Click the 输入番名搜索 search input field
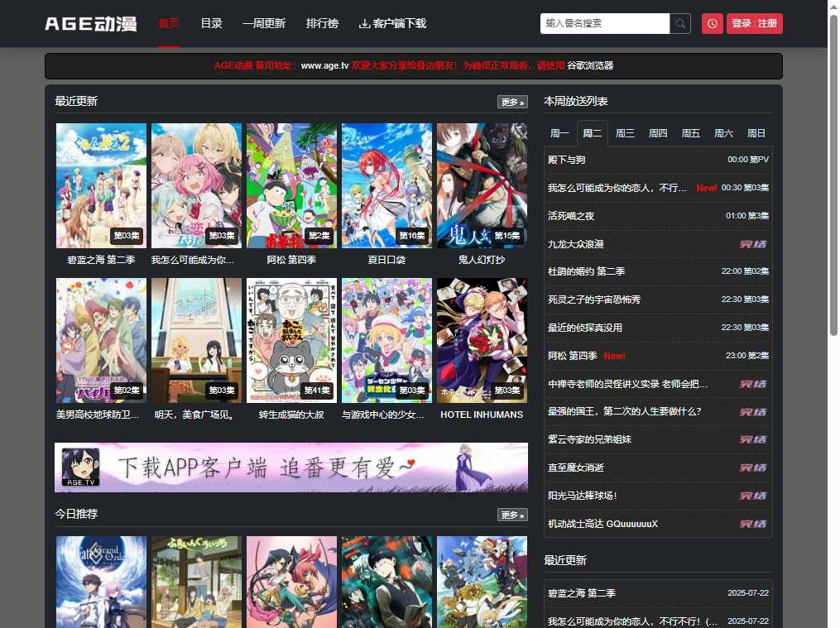The image size is (840, 628). [x=605, y=23]
